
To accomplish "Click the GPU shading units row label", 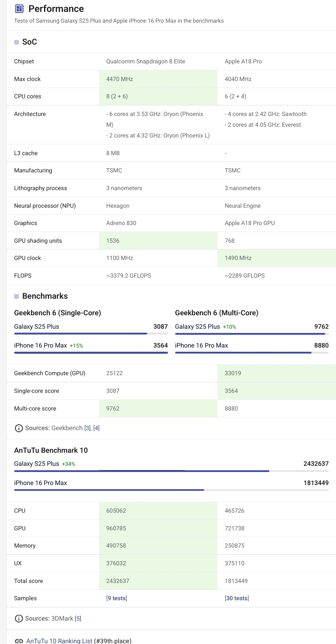I will pyautogui.click(x=38, y=241).
